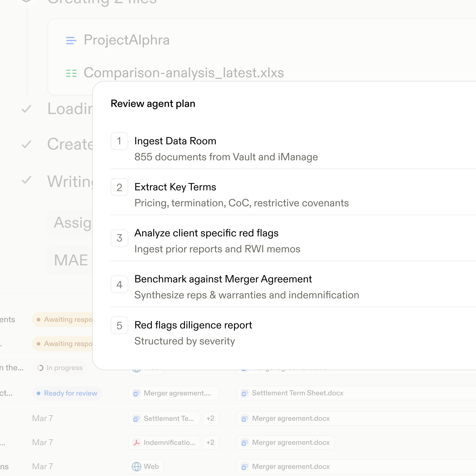Click the 'Review agent plan' heading
The height and width of the screenshot is (476, 476).
tap(153, 104)
